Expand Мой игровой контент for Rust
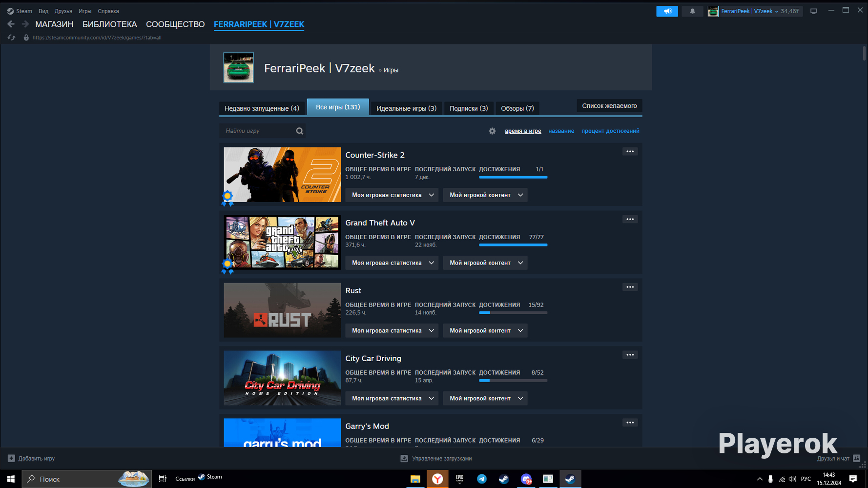Screen dimensions: 868x488 (485, 330)
